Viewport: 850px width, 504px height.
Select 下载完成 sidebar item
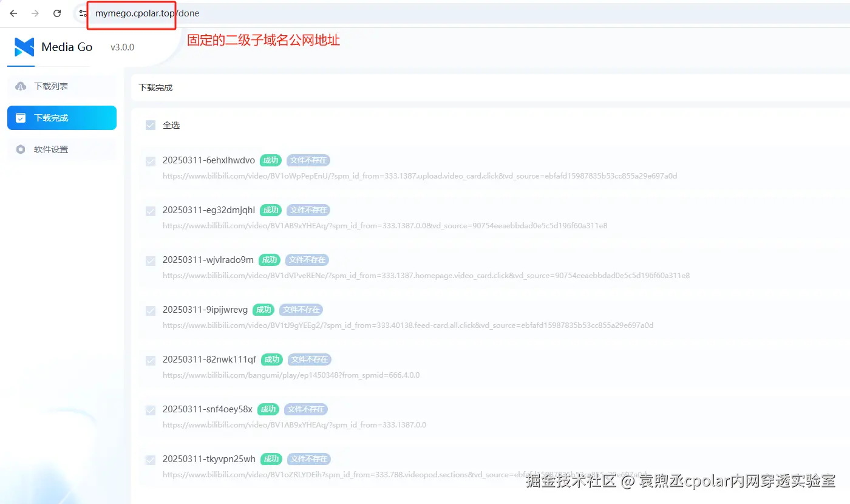click(x=62, y=118)
